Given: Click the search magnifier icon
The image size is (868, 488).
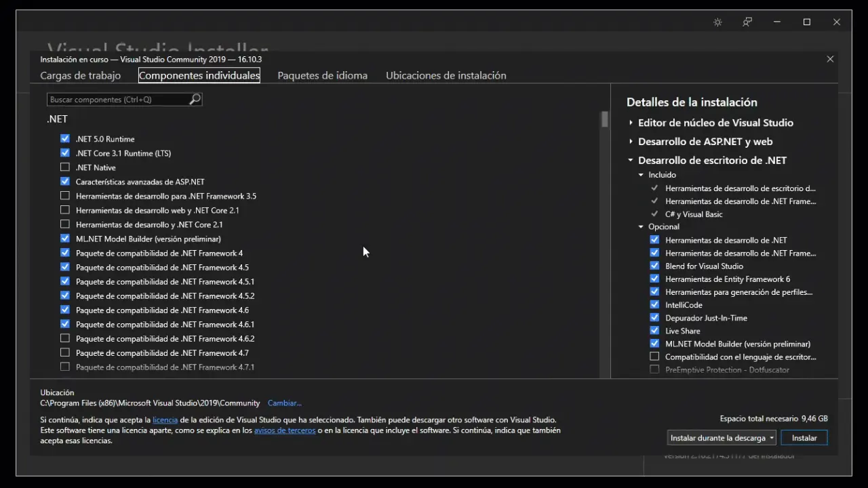Looking at the screenshot, I should pos(195,100).
